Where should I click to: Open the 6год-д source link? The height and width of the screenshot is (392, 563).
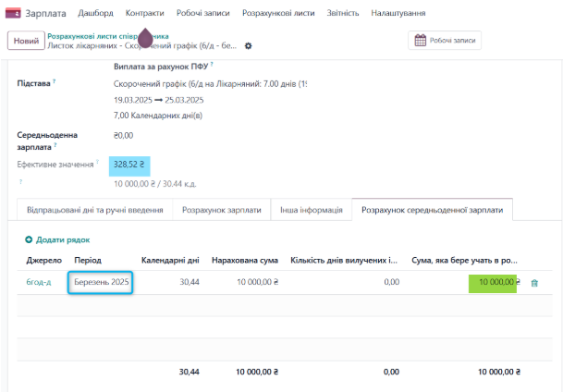pyautogui.click(x=39, y=282)
